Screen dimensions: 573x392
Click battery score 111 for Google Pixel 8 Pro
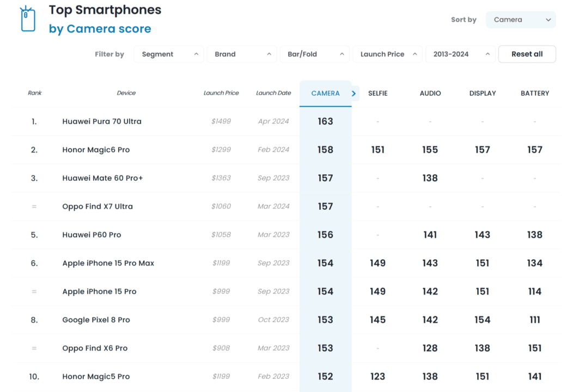tap(535, 320)
